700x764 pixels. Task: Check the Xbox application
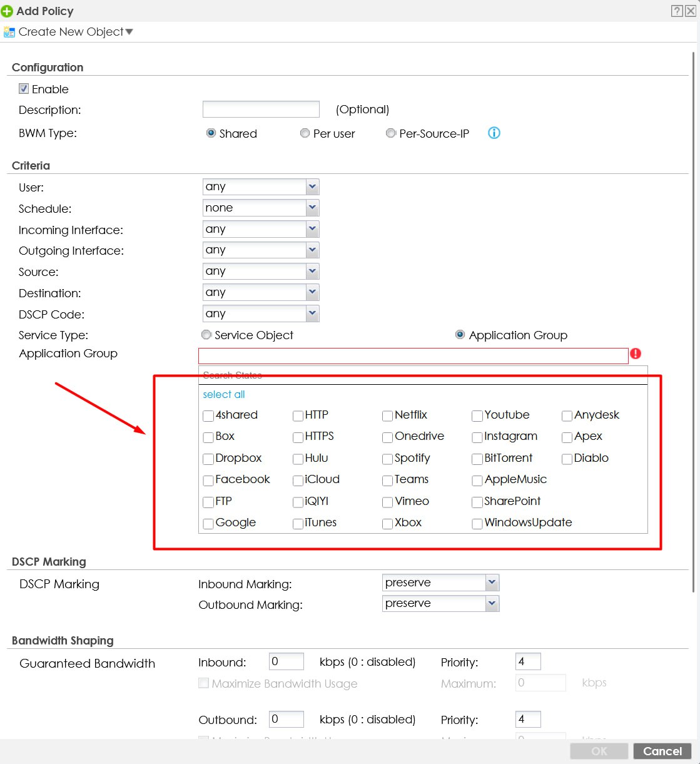coord(387,524)
